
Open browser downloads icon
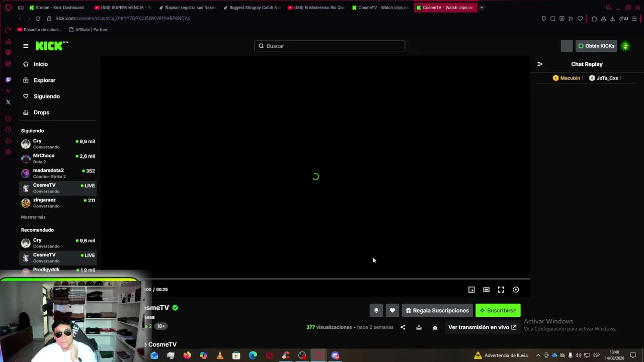pyautogui.click(x=612, y=19)
